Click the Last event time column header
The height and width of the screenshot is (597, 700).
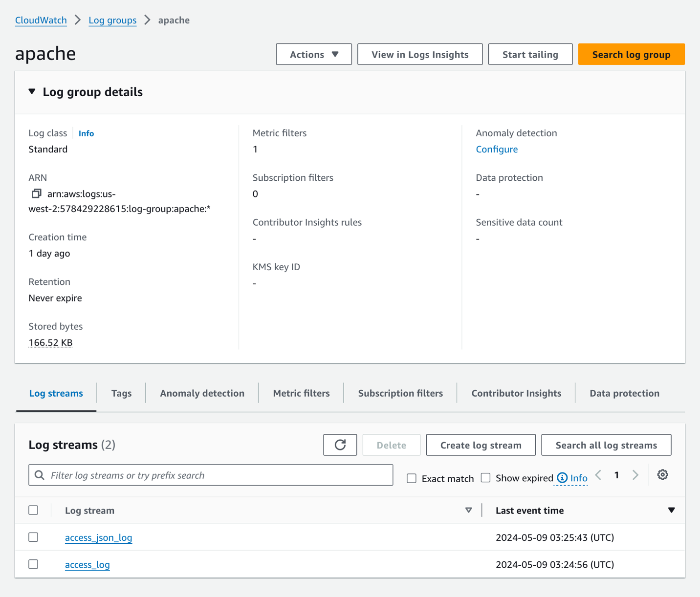point(530,511)
